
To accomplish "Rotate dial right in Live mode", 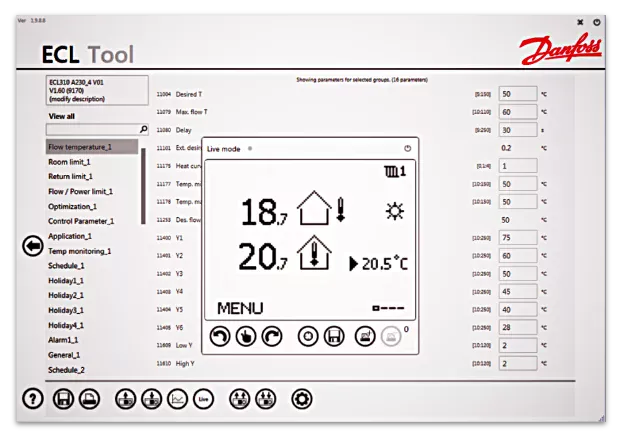I will pyautogui.click(x=272, y=337).
